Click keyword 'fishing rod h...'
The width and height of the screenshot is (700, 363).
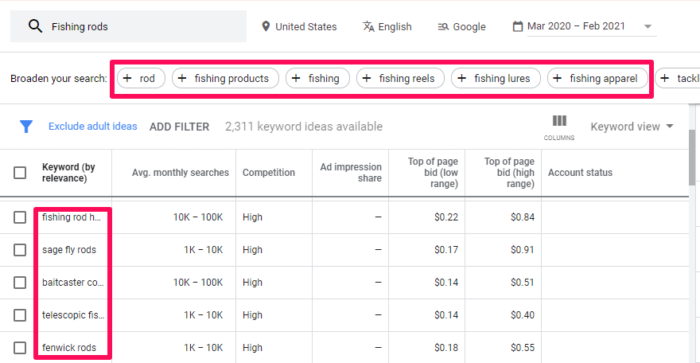[x=71, y=217]
